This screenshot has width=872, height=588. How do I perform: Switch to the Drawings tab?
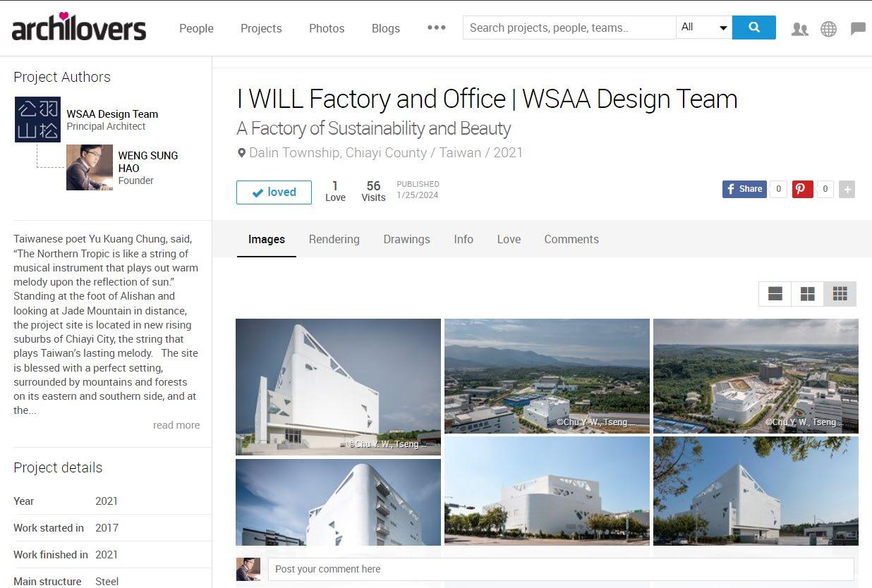[x=406, y=239]
